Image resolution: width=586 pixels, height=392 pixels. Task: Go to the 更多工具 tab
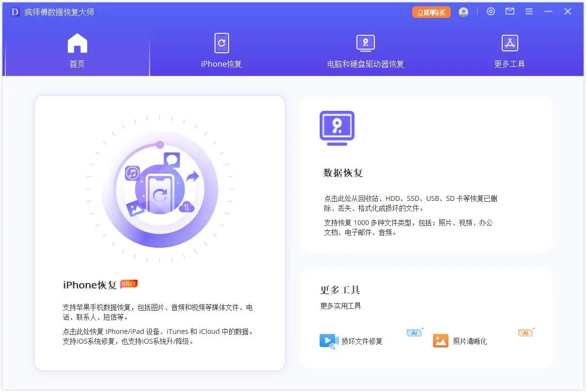(509, 51)
